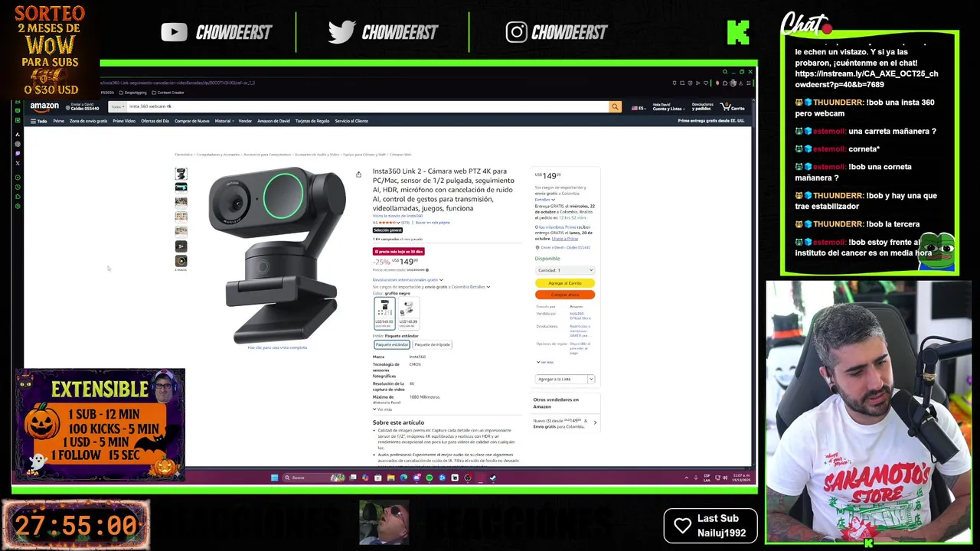The height and width of the screenshot is (551, 980).
Task: Open the Carrito shopping cart icon
Action: pyautogui.click(x=732, y=107)
